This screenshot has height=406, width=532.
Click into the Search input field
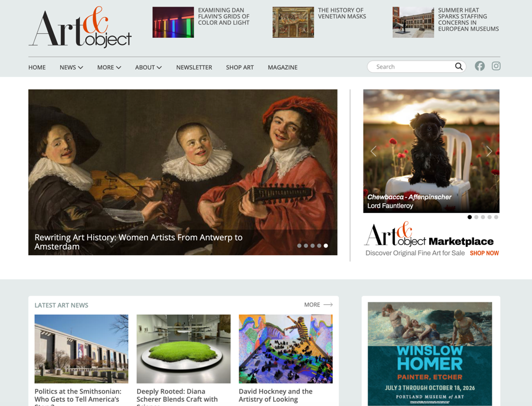pyautogui.click(x=416, y=67)
